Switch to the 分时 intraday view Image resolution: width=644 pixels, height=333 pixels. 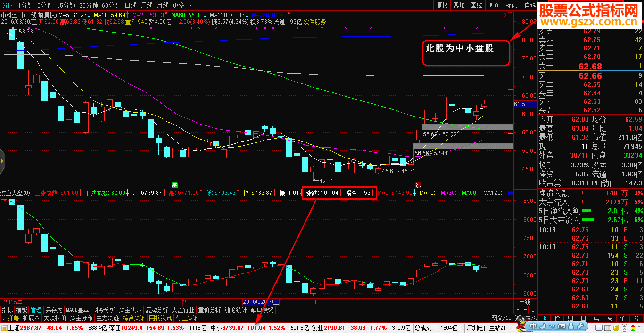8,5
